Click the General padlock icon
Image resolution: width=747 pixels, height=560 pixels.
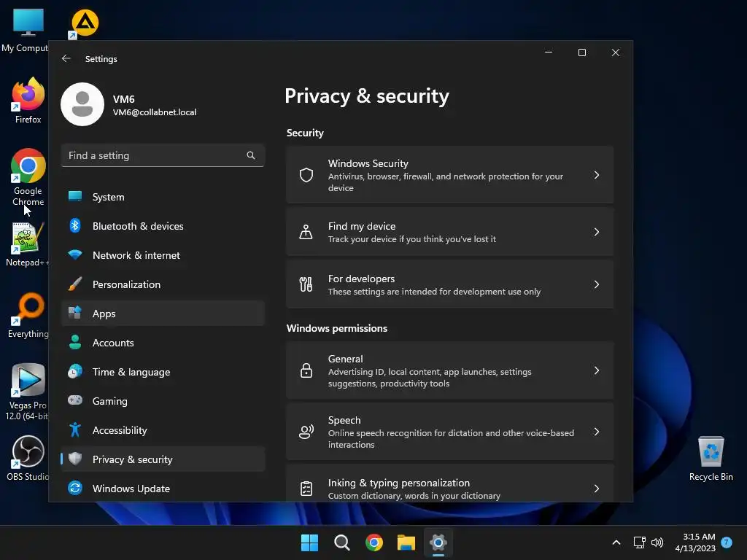(x=306, y=370)
